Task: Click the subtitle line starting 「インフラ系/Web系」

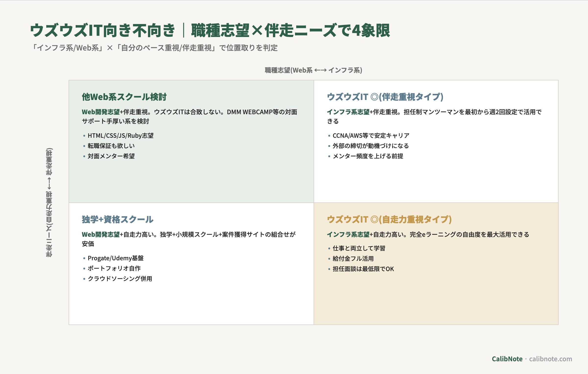Action: tap(155, 48)
